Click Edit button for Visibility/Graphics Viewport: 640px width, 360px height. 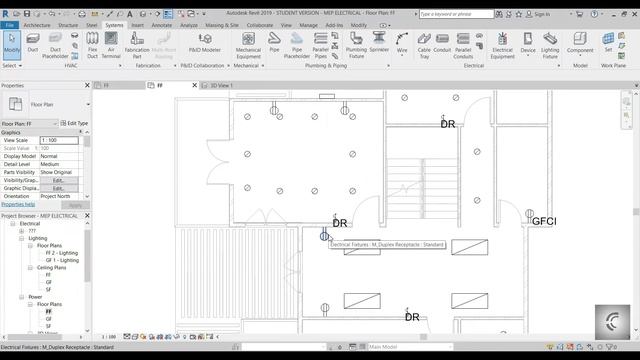coord(59,180)
